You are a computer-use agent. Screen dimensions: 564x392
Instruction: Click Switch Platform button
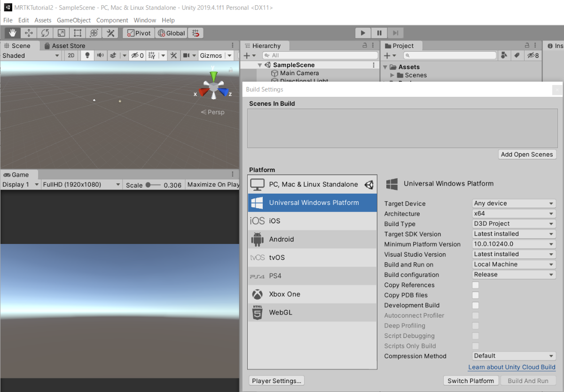point(471,381)
